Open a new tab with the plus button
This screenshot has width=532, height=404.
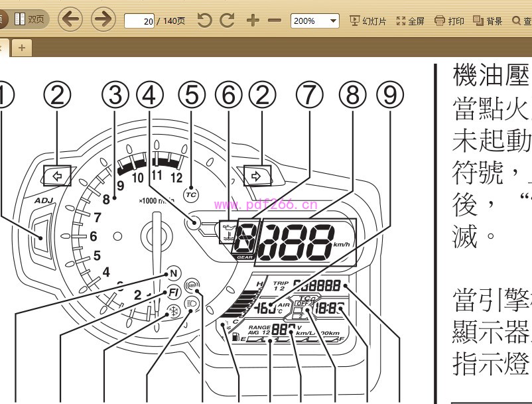21,47
